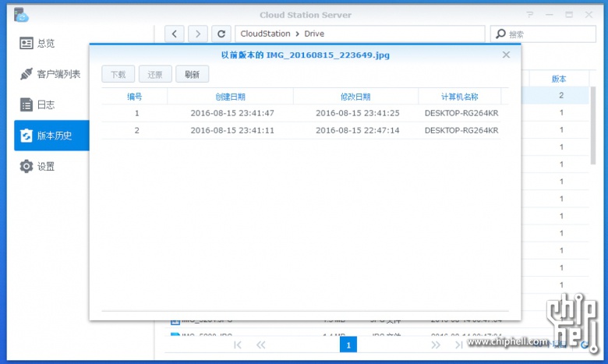Screen dimensions: 608x364
Task: Click the file list vertical scrollbar
Action: coord(593,125)
